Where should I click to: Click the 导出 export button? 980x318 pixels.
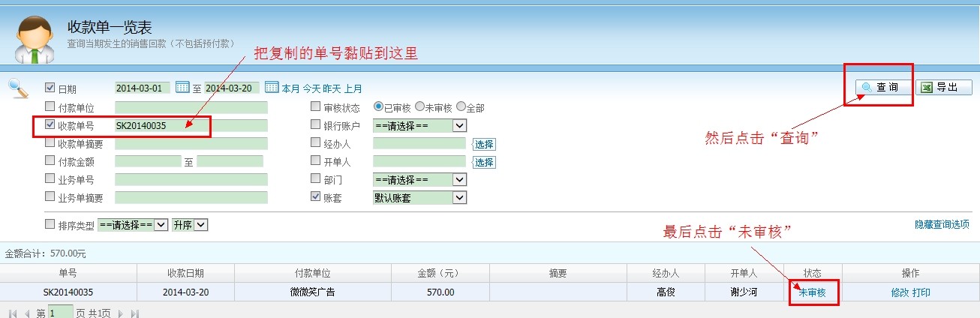point(943,88)
